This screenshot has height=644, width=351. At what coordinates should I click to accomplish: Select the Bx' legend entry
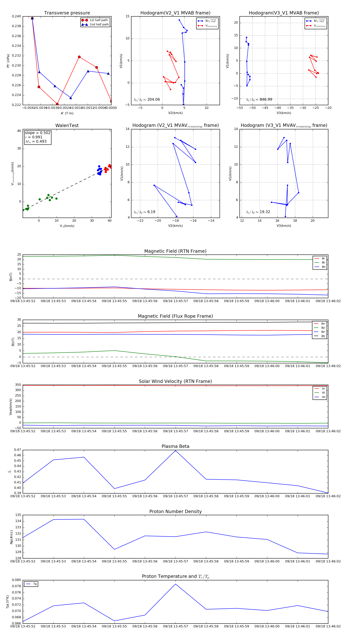[x=320, y=324]
